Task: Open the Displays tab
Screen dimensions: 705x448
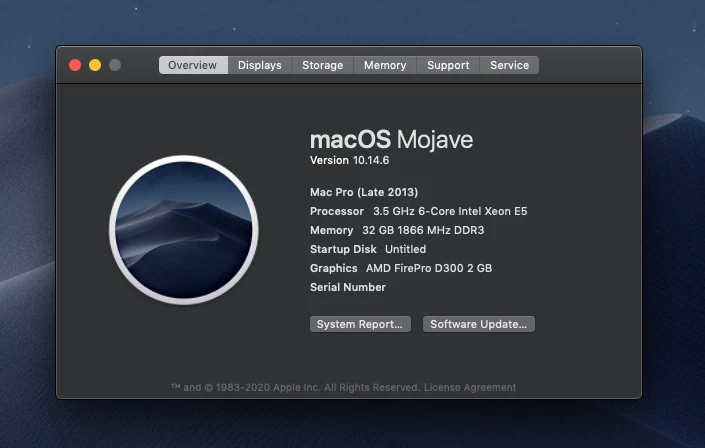Action: [x=260, y=65]
